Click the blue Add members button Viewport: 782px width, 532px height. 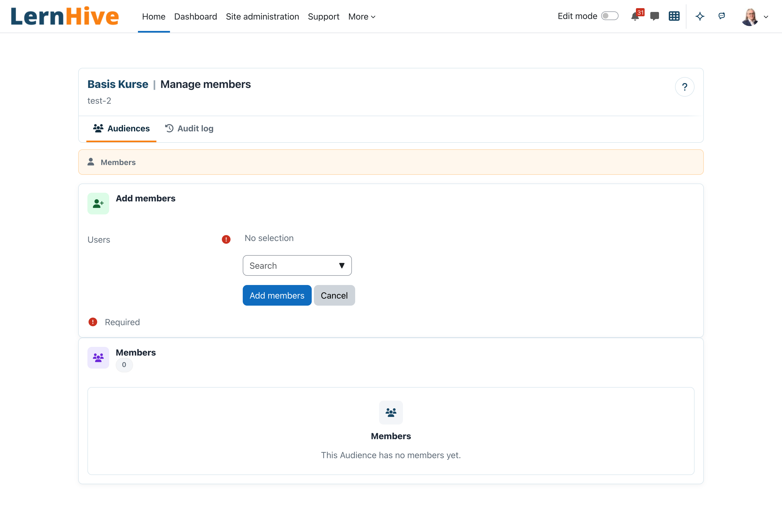point(277,295)
